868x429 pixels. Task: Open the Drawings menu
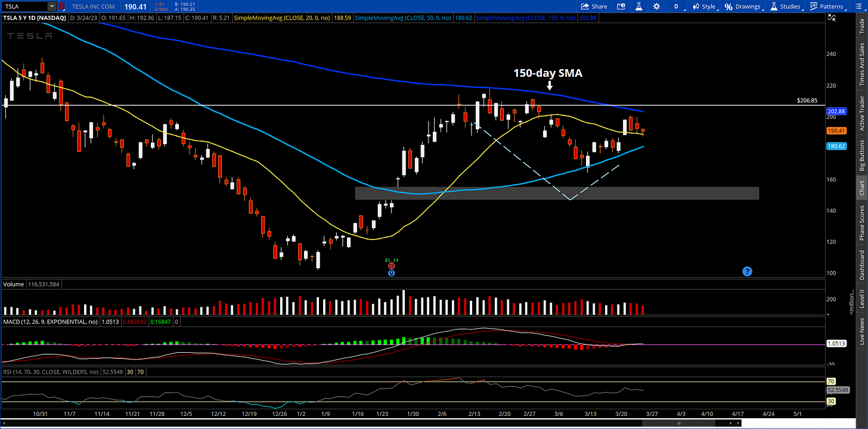coord(743,7)
